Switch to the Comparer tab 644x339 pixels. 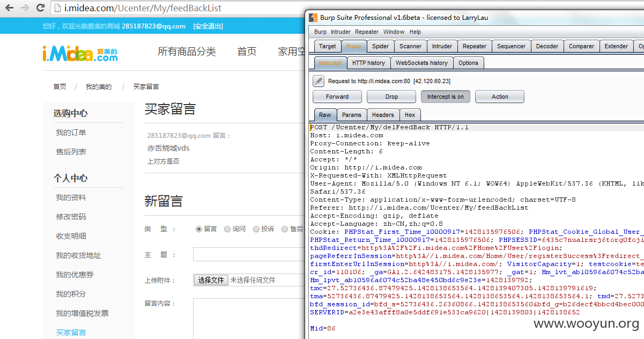pos(581,46)
